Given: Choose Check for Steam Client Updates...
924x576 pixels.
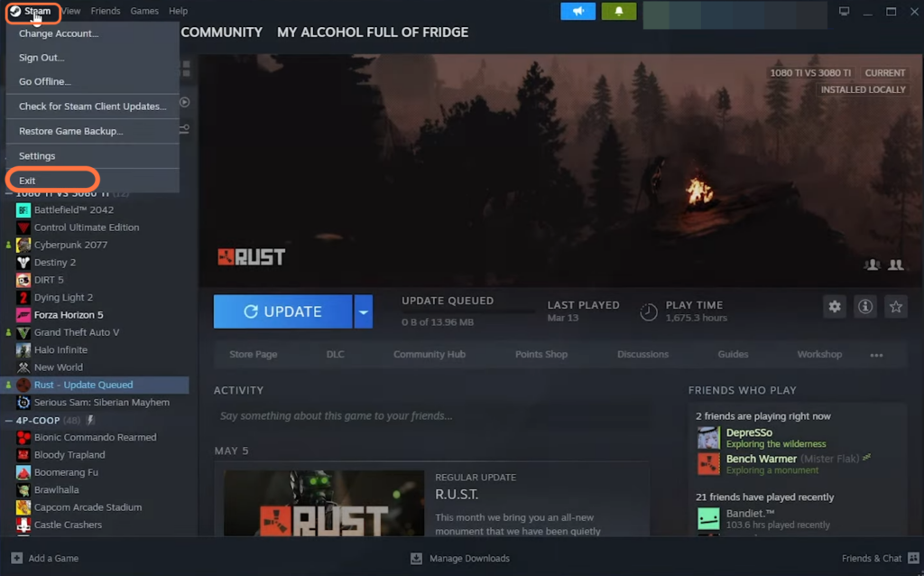Looking at the screenshot, I should pos(93,107).
